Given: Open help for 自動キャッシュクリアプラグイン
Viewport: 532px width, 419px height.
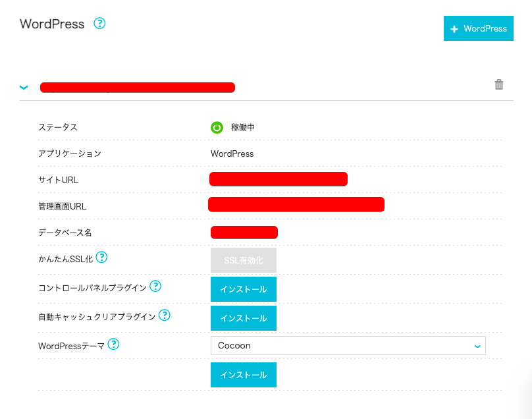Looking at the screenshot, I should 165,315.
